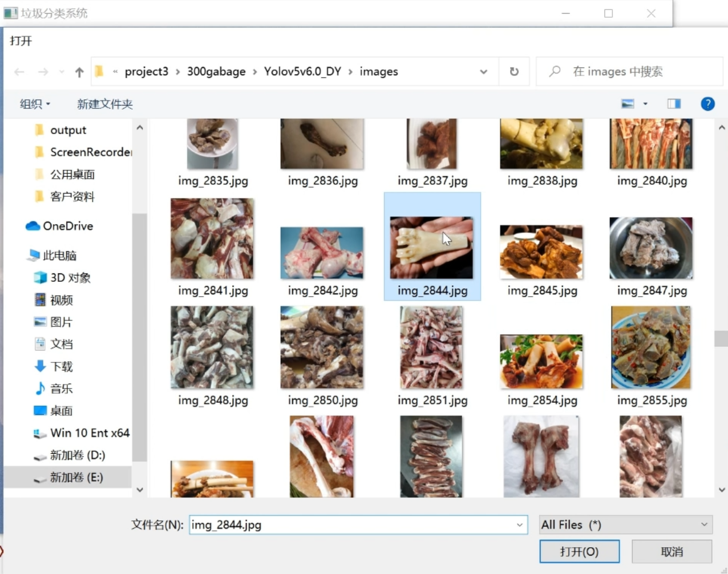Open the 文件名 combo box dropdown

tap(519, 524)
